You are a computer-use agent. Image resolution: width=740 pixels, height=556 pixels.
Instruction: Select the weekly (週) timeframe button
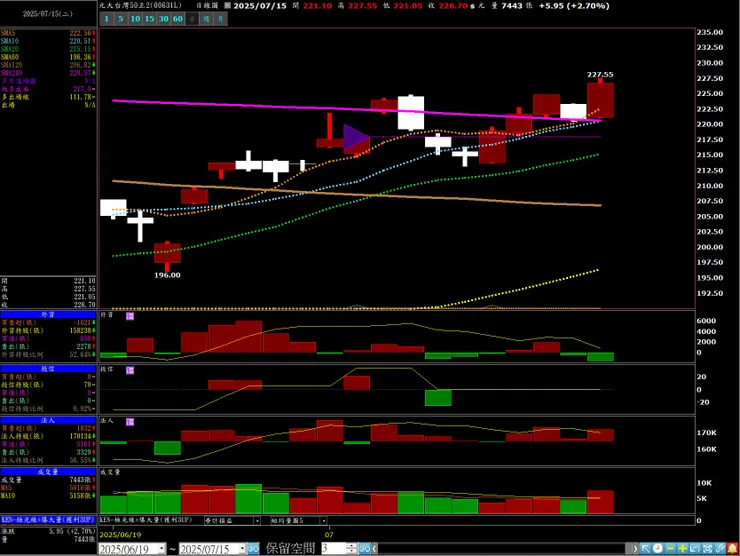pos(206,19)
